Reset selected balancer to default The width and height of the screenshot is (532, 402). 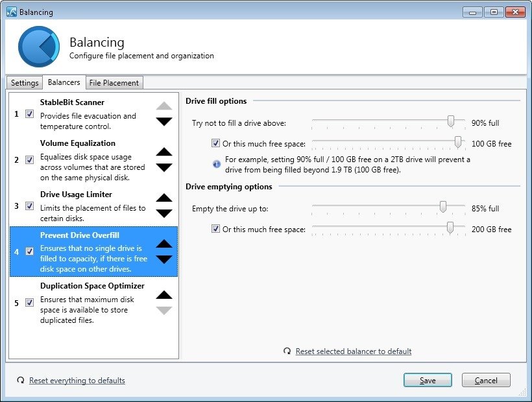click(x=354, y=351)
